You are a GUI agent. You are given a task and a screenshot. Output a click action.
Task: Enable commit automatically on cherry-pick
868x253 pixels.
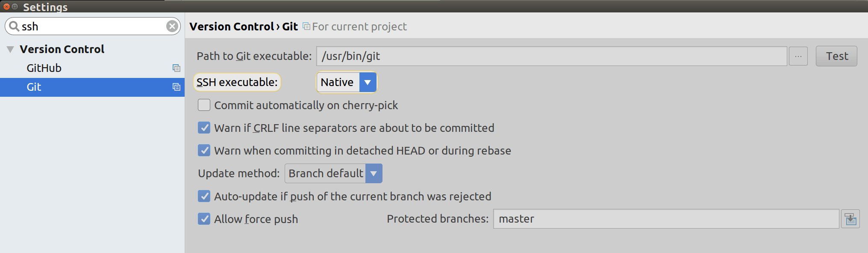[x=204, y=105]
